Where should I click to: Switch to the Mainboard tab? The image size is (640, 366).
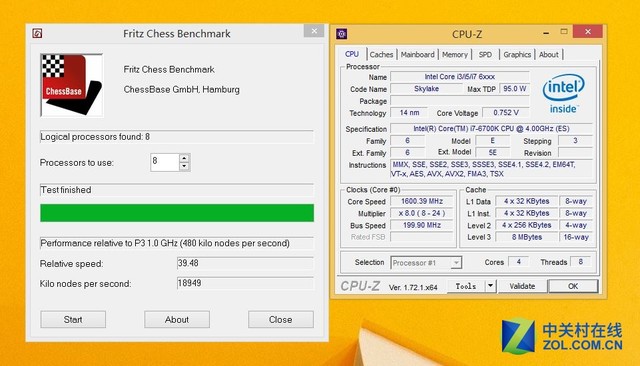pos(418,55)
